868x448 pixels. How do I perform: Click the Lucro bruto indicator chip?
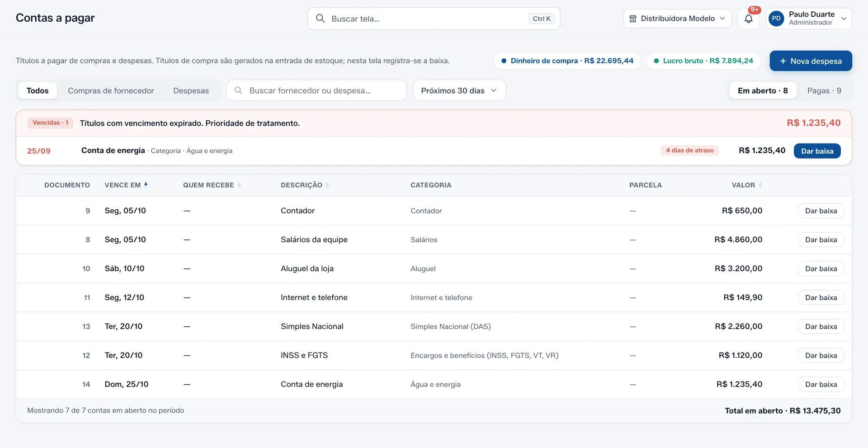coord(703,61)
